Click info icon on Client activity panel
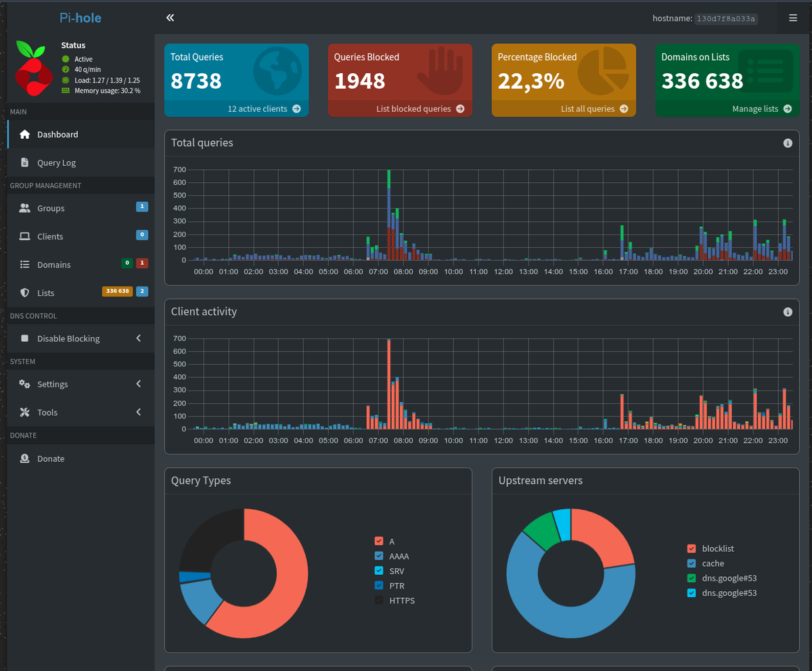This screenshot has height=671, width=812. click(x=788, y=311)
